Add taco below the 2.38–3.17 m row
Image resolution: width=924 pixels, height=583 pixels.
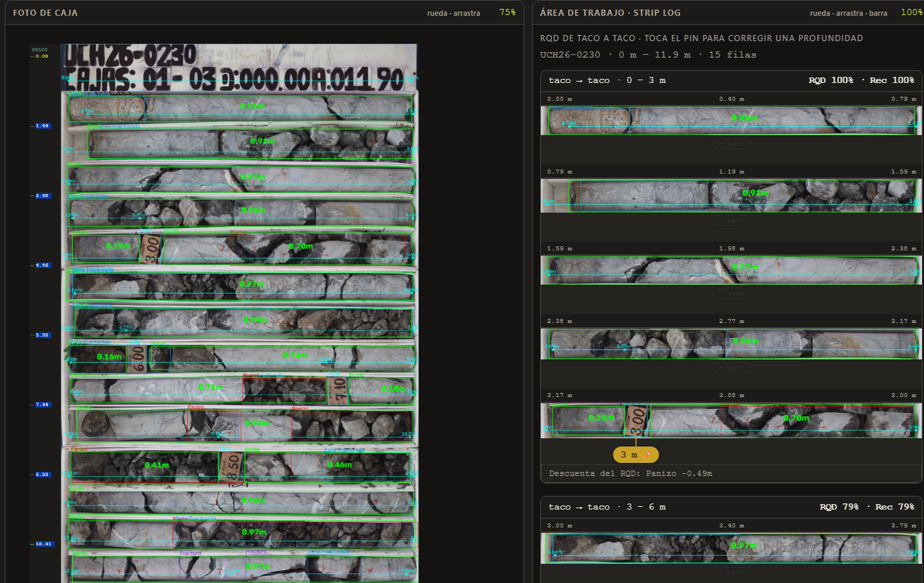pos(731,368)
